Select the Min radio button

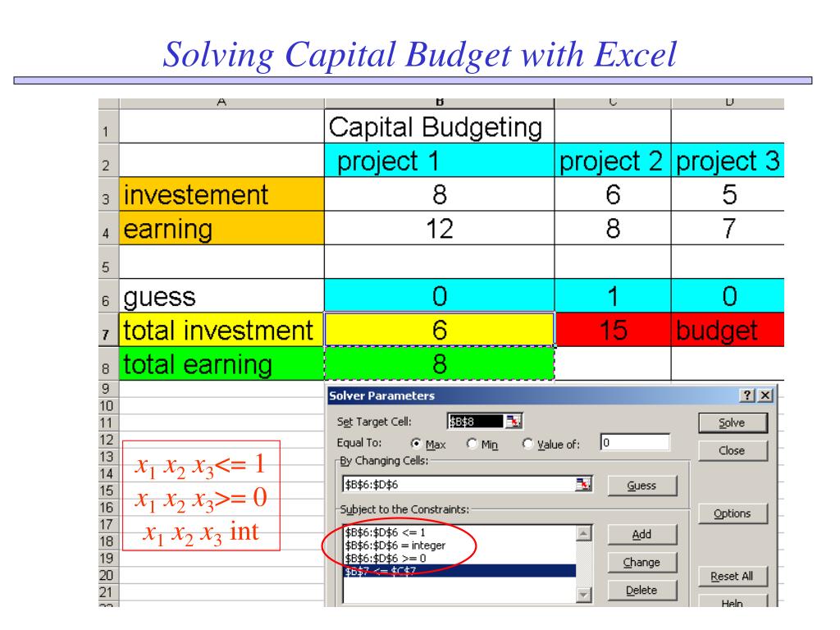pos(472,444)
